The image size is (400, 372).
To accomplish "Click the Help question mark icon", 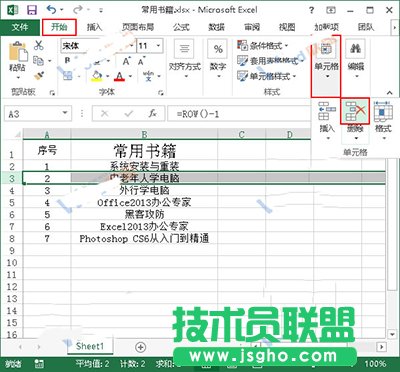I will coord(311,10).
